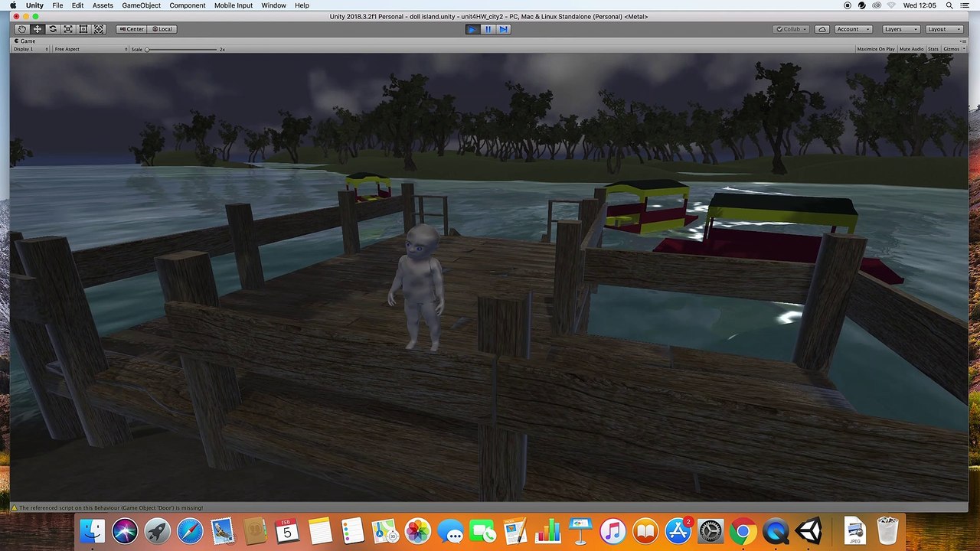Select the combined Transform tool
The width and height of the screenshot is (980, 551).
point(99,29)
